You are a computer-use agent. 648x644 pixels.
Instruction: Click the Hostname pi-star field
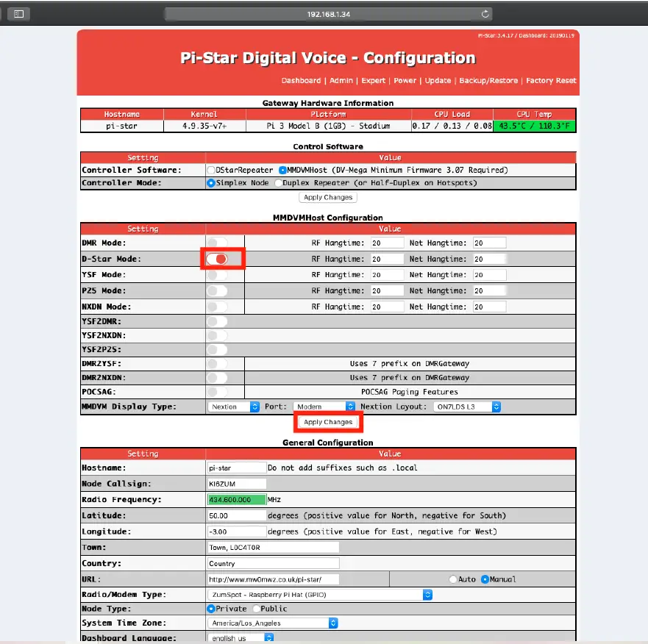click(237, 468)
